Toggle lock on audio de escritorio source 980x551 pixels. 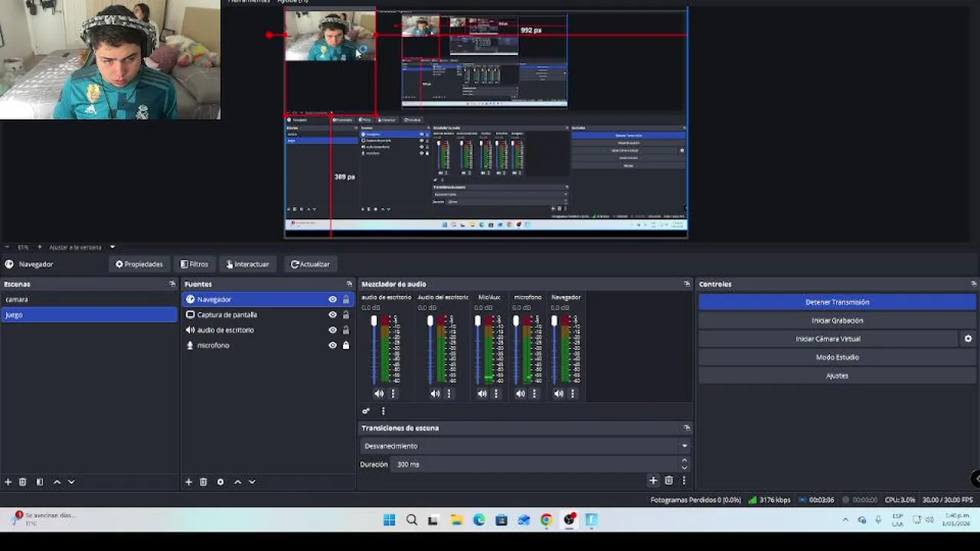[346, 330]
